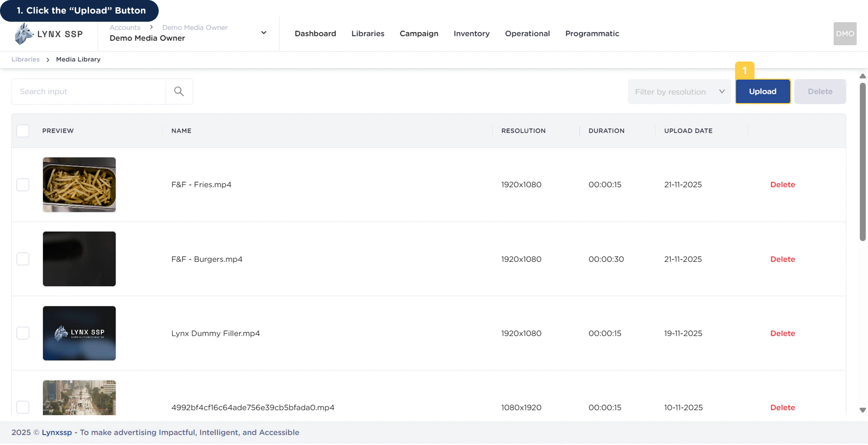Focus the Search input field
This screenshot has height=445, width=868.
89,91
